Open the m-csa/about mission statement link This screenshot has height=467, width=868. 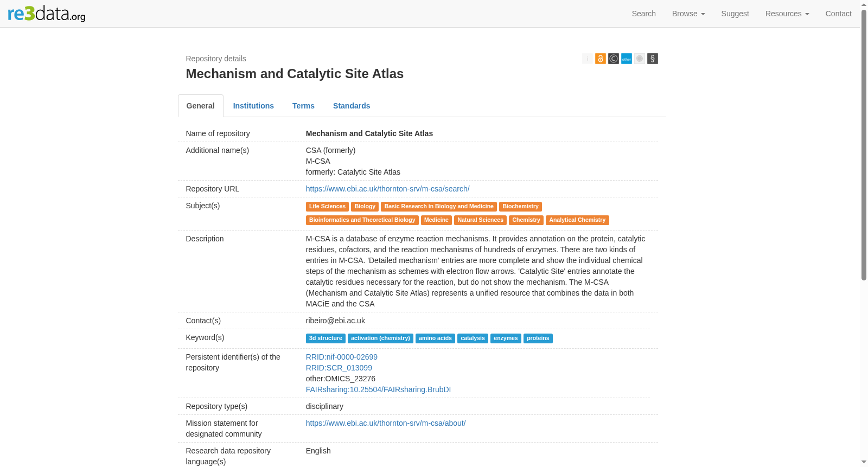386,423
